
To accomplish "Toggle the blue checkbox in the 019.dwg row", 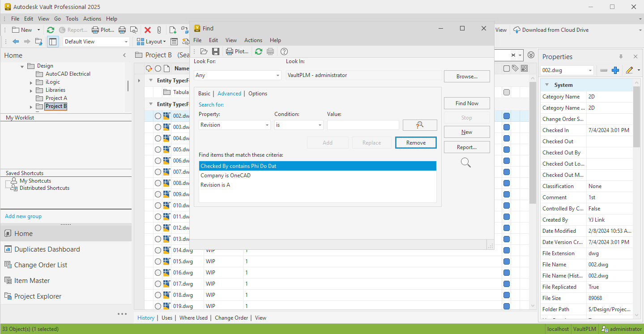I will [x=507, y=306].
